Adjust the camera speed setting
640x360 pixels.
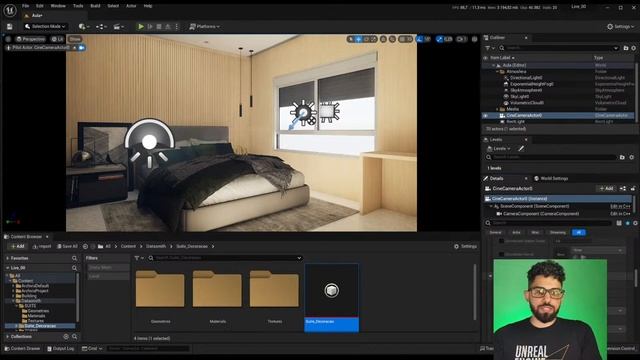click(461, 39)
